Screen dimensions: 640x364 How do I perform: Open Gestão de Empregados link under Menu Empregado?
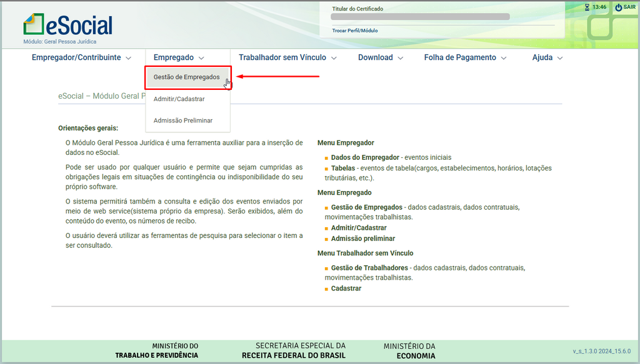(366, 207)
